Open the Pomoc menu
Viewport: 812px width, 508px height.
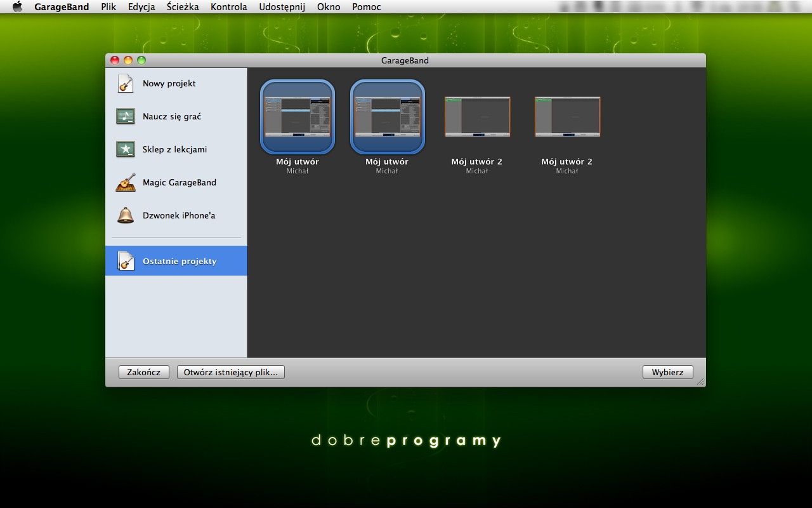coord(367,7)
